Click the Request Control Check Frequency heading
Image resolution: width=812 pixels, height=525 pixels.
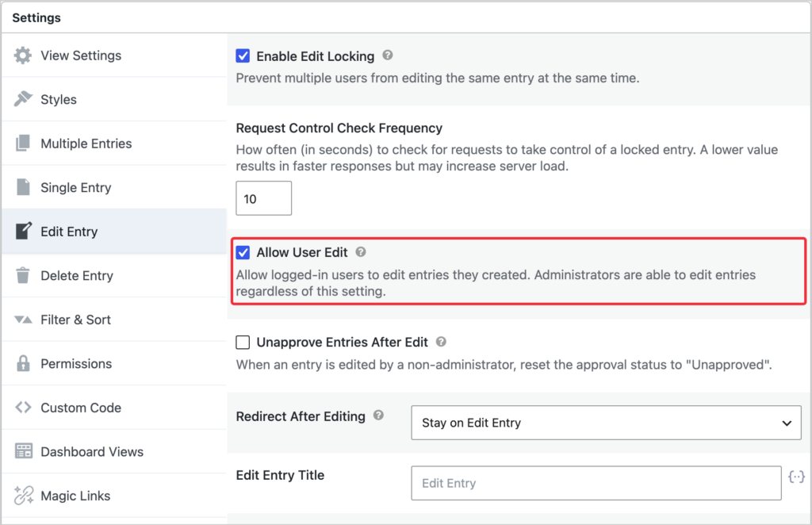(339, 128)
